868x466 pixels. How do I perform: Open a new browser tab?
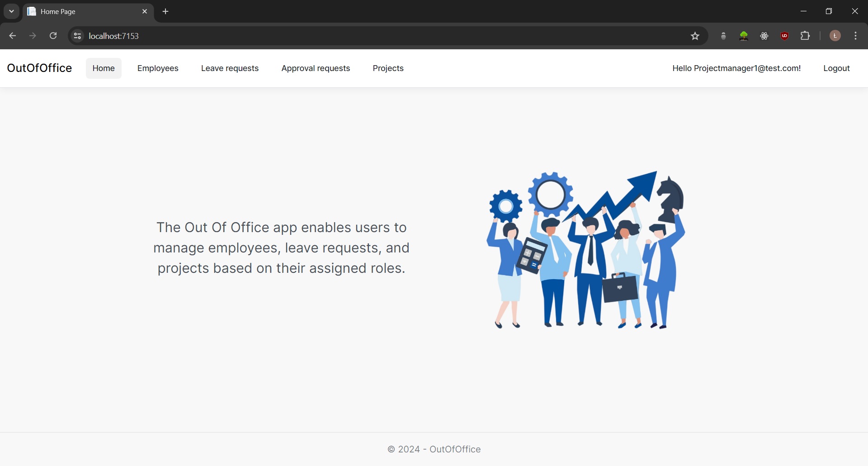click(x=165, y=11)
